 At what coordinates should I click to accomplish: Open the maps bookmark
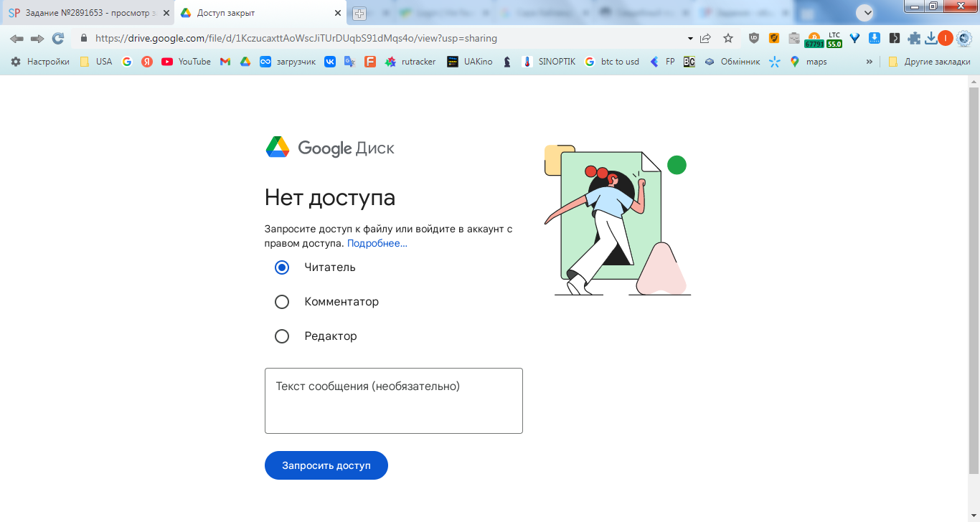[808, 62]
